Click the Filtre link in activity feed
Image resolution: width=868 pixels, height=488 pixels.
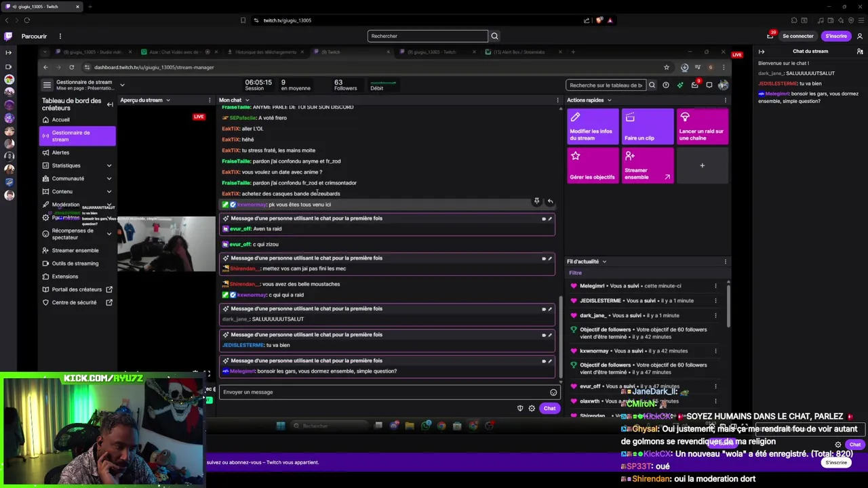pyautogui.click(x=575, y=272)
